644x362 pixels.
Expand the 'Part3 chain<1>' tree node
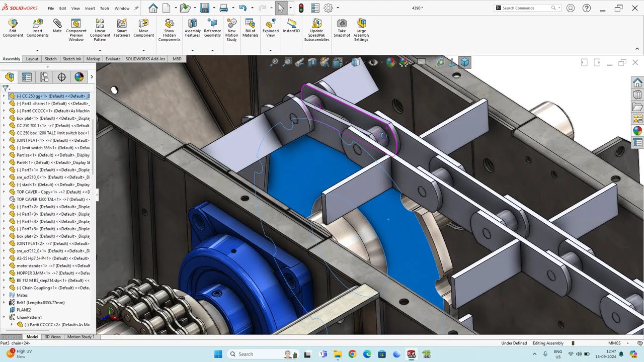4,104
